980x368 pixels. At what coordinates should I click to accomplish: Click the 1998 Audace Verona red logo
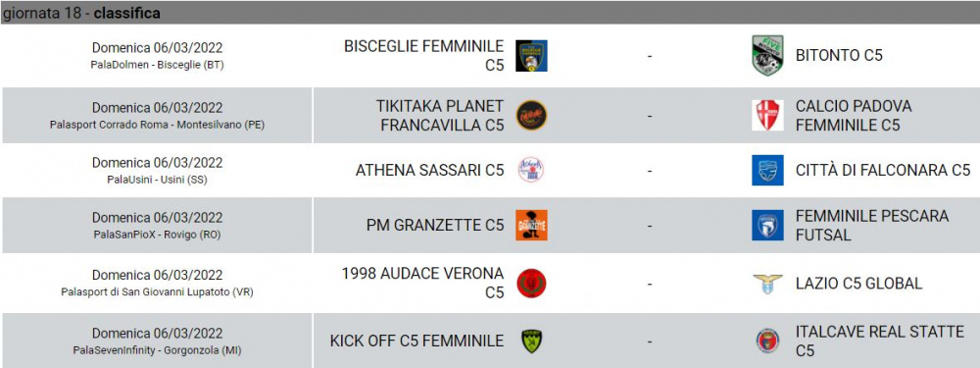coord(531,284)
